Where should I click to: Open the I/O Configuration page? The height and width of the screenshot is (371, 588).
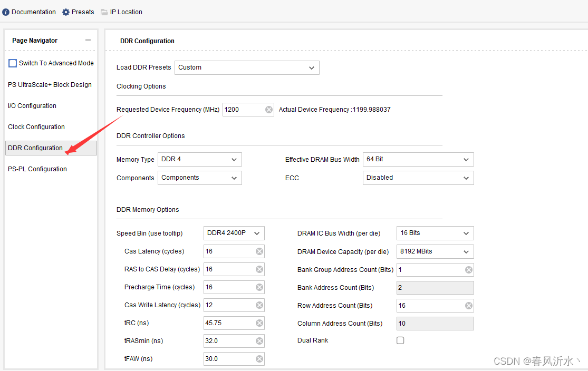(32, 106)
